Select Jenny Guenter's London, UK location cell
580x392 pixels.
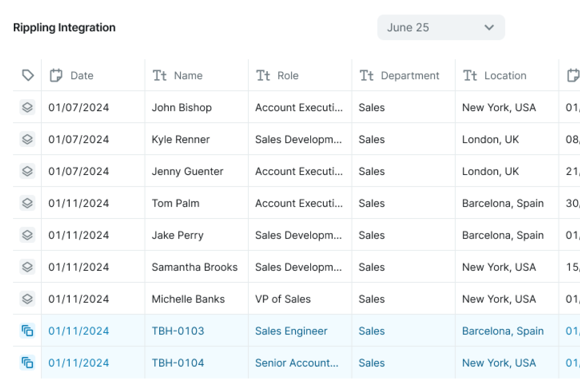pyautogui.click(x=490, y=171)
